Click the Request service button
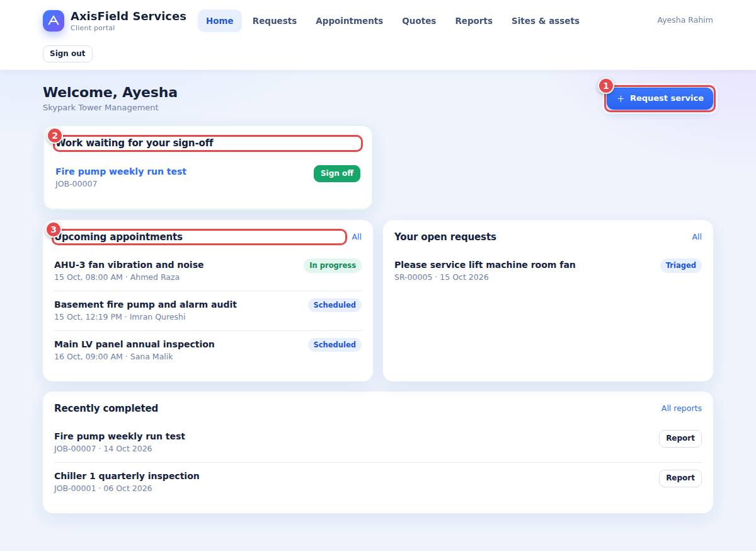Screen dimensions: 756x551 coord(660,98)
